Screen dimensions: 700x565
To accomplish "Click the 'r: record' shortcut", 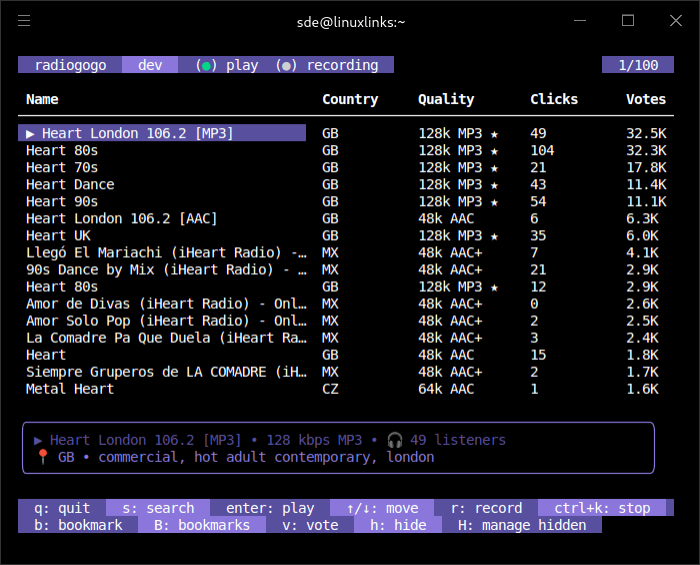I will click(486, 508).
